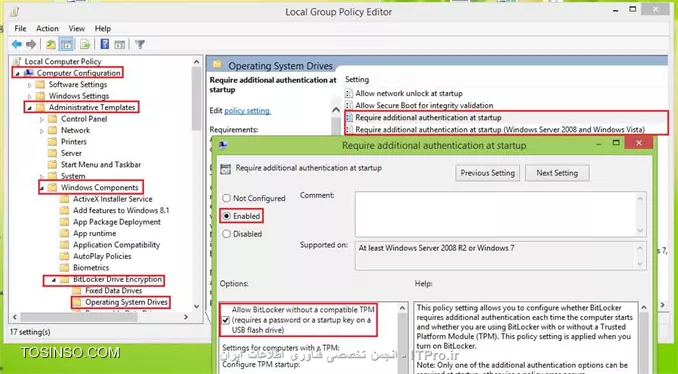Collapse the Windows Components node

tap(42, 188)
